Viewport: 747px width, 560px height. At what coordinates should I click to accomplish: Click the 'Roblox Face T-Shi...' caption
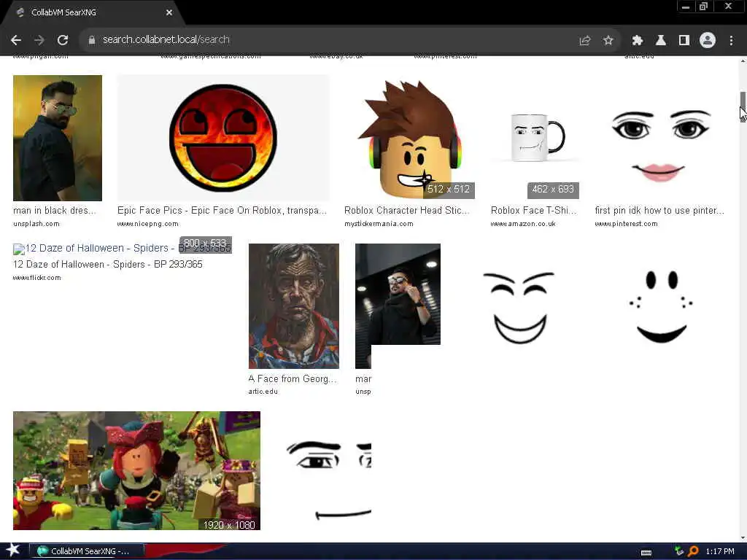coord(533,211)
